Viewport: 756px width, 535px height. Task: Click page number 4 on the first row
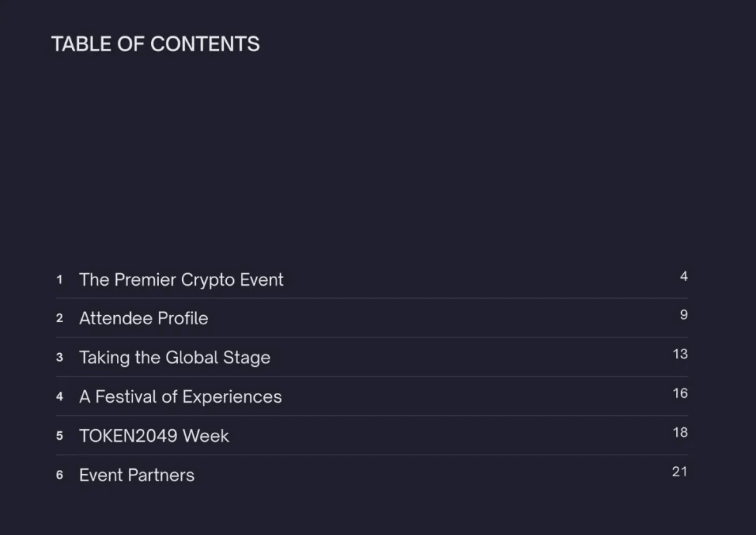[x=684, y=276]
